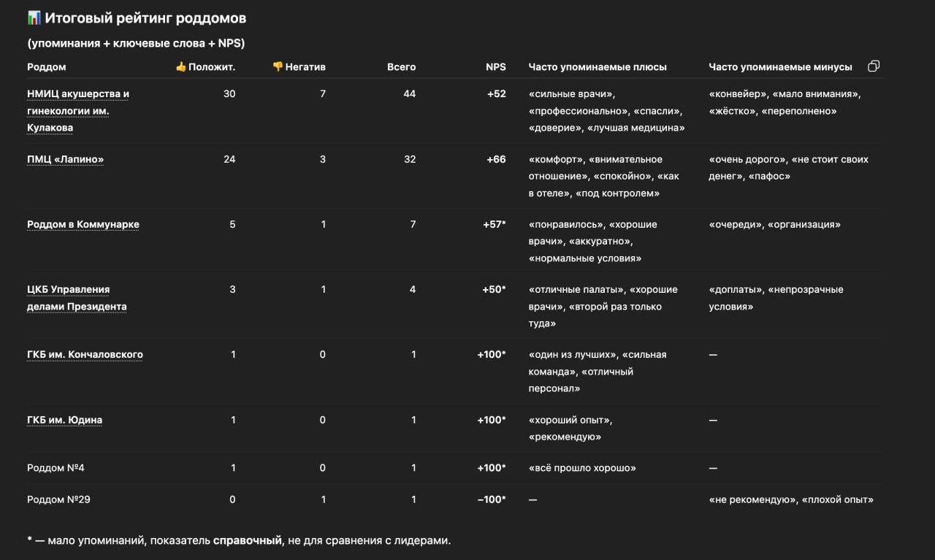
Task: Click the positive count 30
Action: (229, 94)
